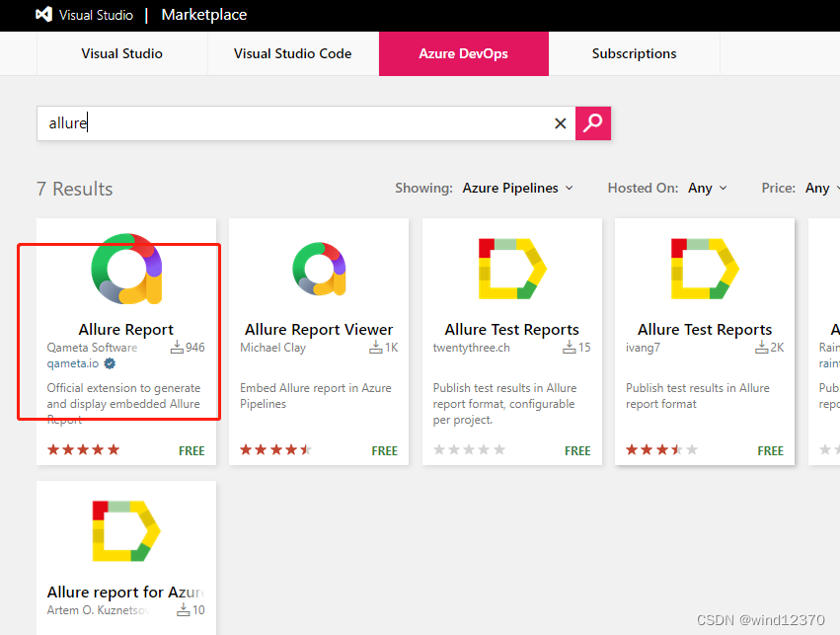
Task: Switch to the Visual Studio tab
Action: pos(121,53)
